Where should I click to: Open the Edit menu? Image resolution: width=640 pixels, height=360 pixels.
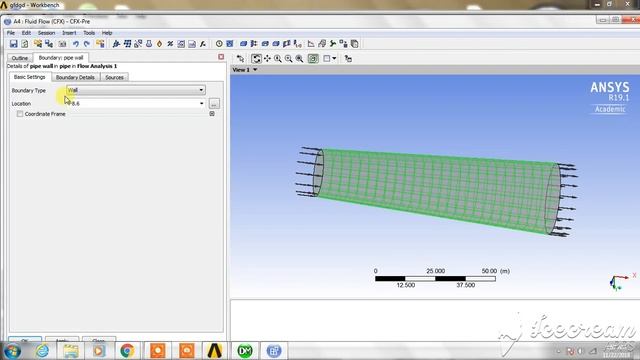26,33
